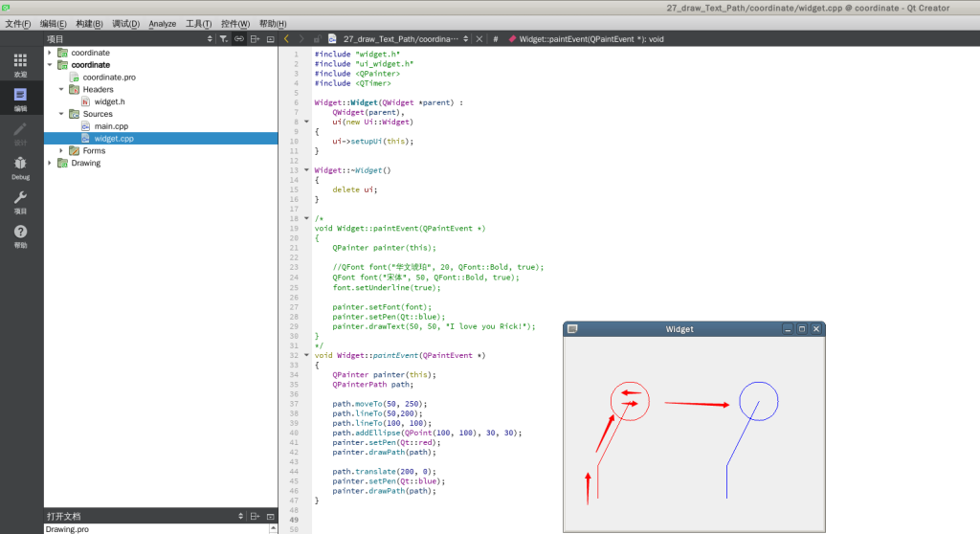Screen dimensions: 980x534
Task: Switch to the 编辑 (Edit) mode
Action: 20,99
